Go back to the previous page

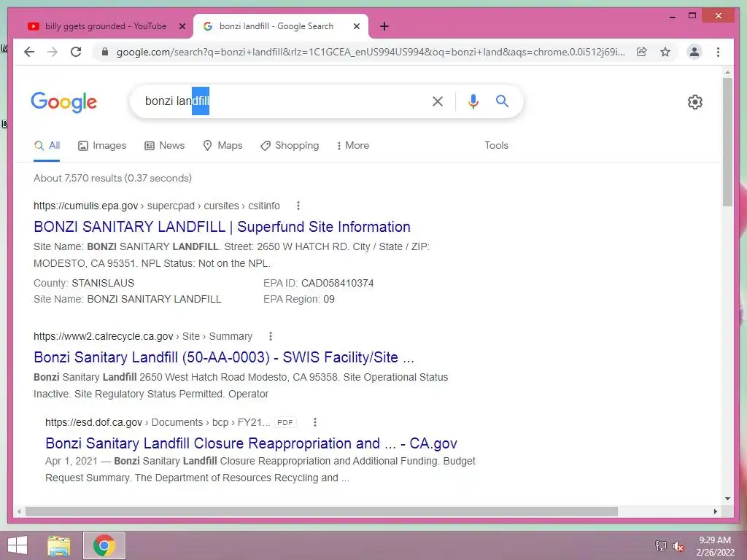pyautogui.click(x=29, y=52)
